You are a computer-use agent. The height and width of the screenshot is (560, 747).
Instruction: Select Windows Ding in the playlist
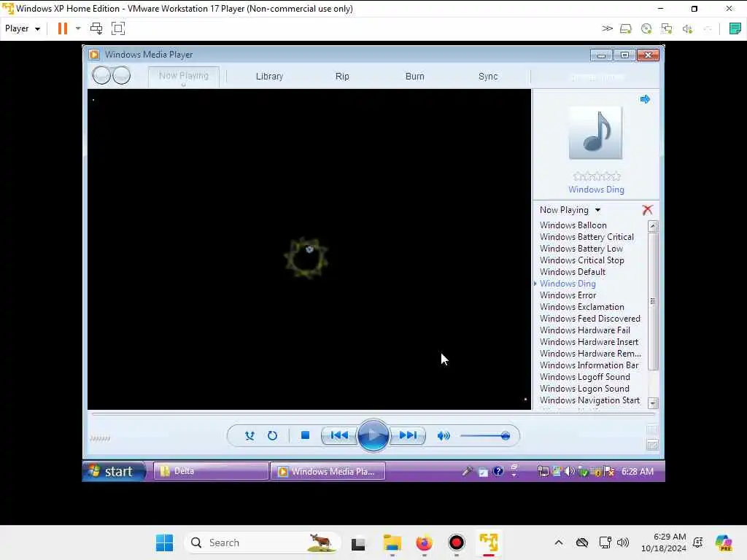[x=568, y=284]
